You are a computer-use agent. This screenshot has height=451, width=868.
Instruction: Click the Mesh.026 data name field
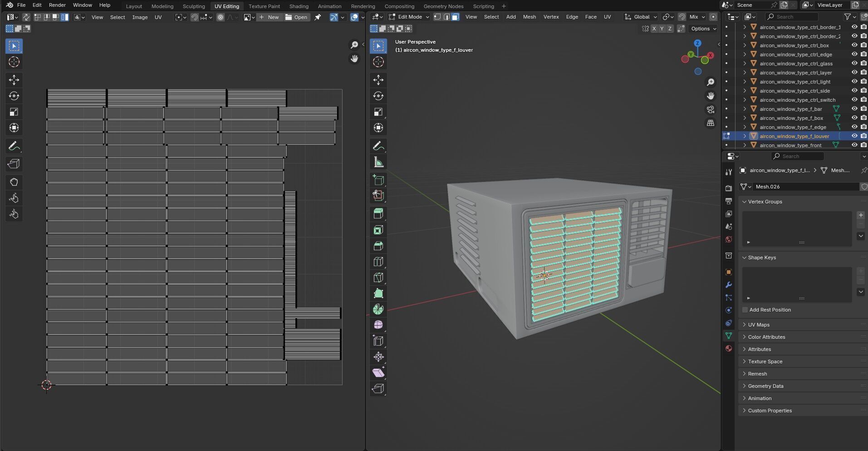(x=807, y=187)
